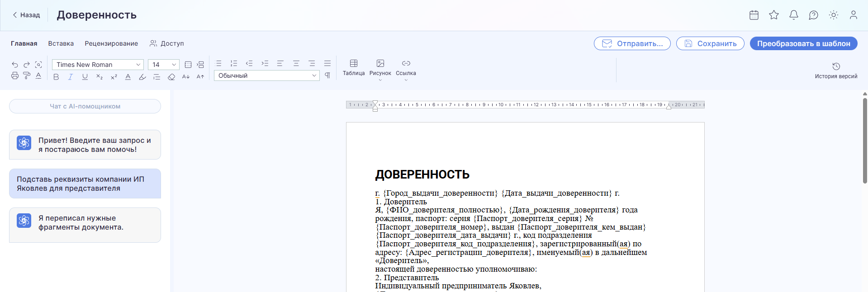The width and height of the screenshot is (868, 292).
Task: Insert a table using Таблица icon
Action: pos(354,67)
